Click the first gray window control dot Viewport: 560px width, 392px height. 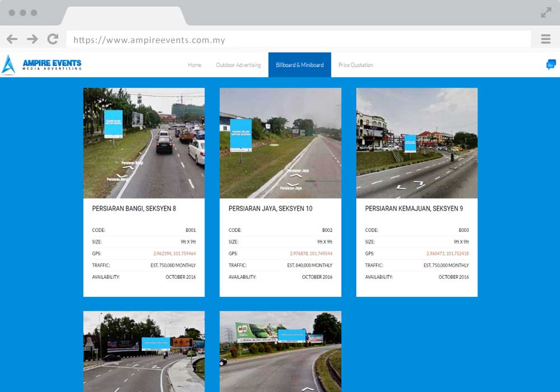tap(12, 13)
